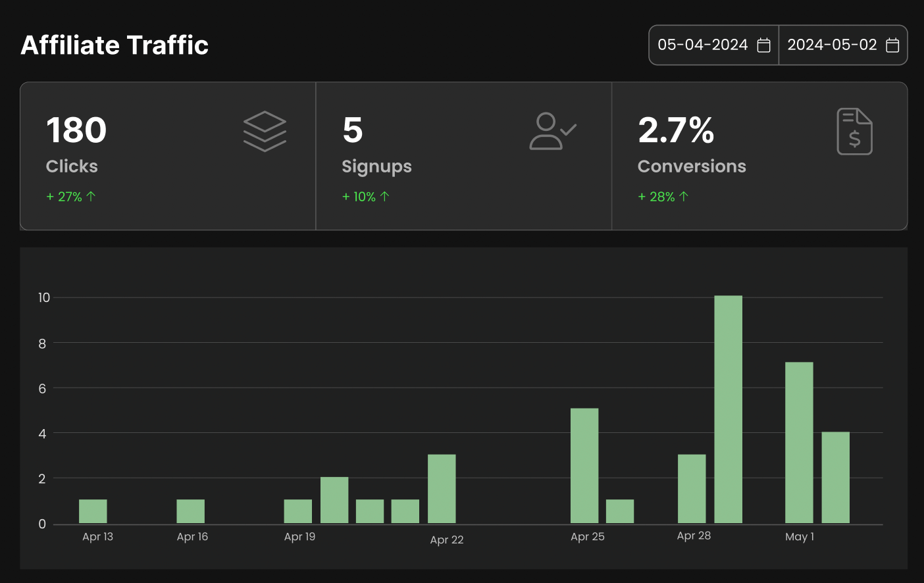Click the Affiliate Traffic heading

click(115, 45)
